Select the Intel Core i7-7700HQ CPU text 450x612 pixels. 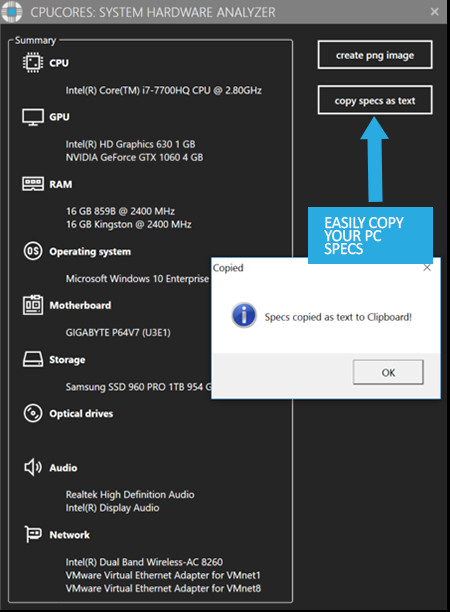tap(164, 91)
